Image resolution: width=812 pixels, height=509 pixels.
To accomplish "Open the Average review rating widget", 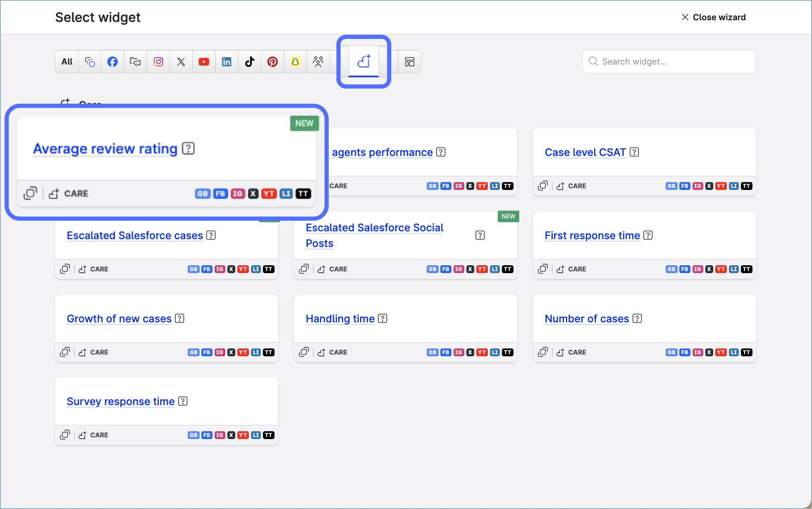I will pyautogui.click(x=105, y=149).
